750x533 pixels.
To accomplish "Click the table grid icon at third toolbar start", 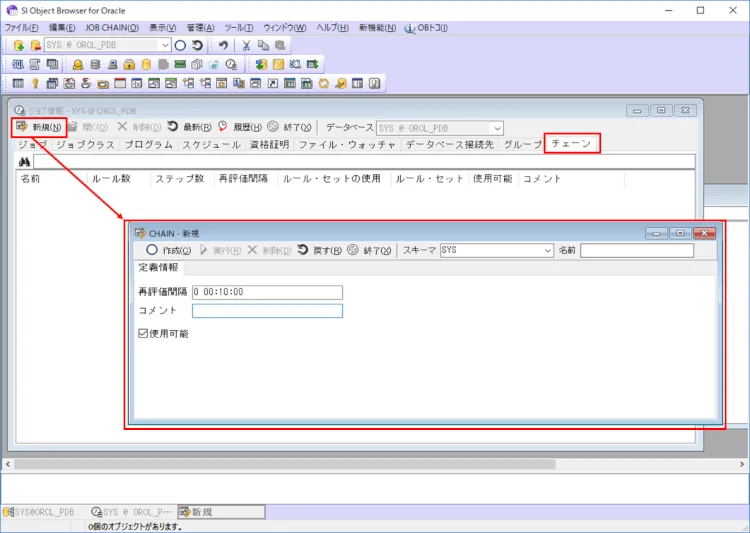I will [x=18, y=83].
